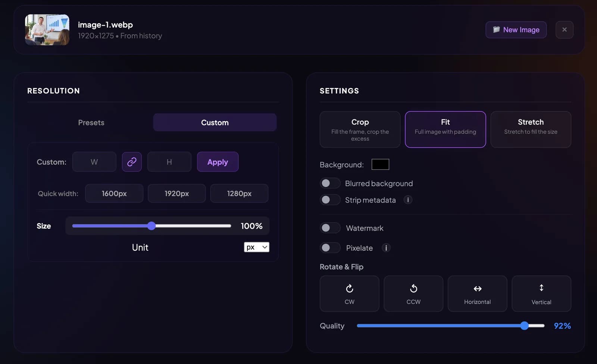Close the image-1.webp panel
The width and height of the screenshot is (597, 364).
point(564,30)
